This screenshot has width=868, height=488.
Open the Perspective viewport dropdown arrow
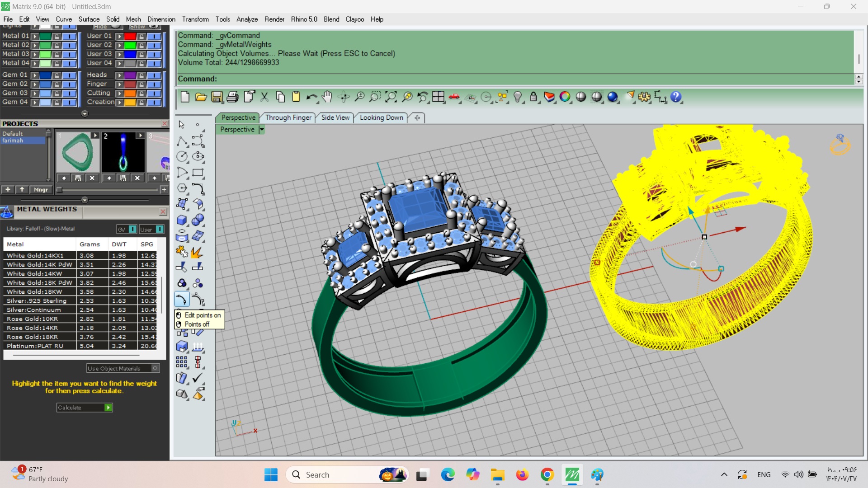[261, 130]
